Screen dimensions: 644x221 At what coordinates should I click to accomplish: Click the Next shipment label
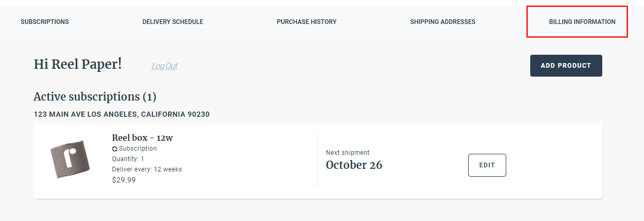[348, 153]
